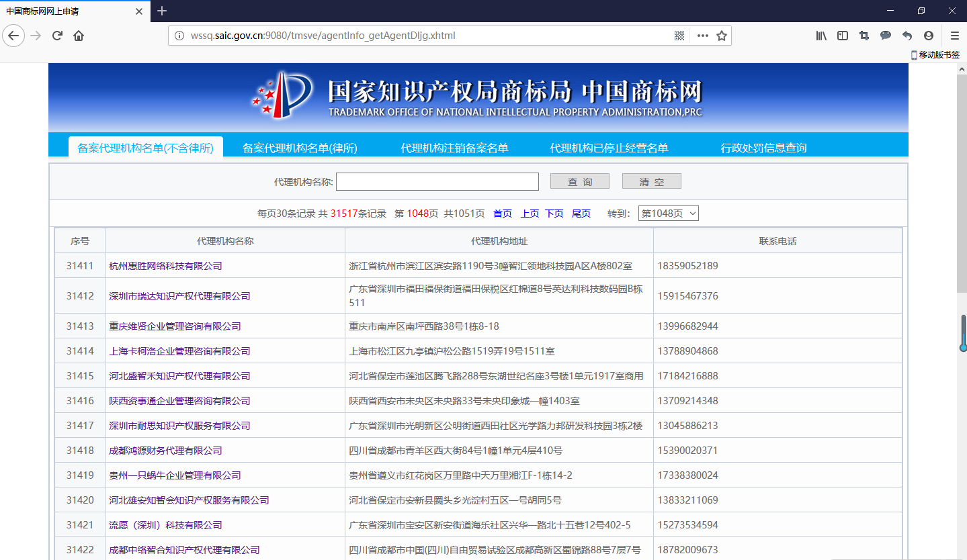Select serial number 31414 cell
This screenshot has height=560, width=967.
pos(80,351)
